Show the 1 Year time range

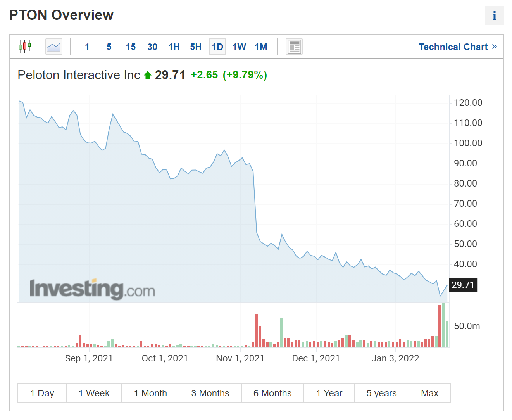pyautogui.click(x=329, y=393)
